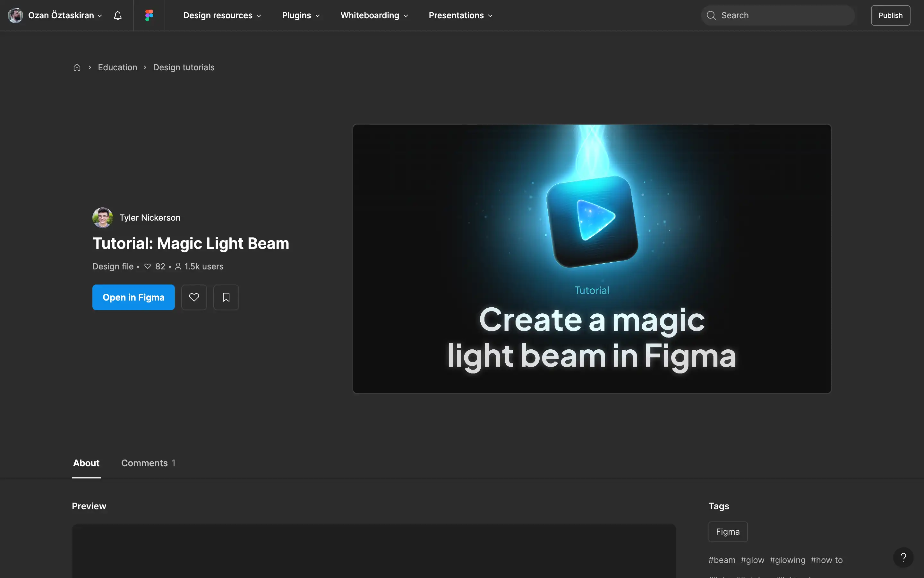Open the notifications bell
The image size is (924, 578).
coord(118,15)
